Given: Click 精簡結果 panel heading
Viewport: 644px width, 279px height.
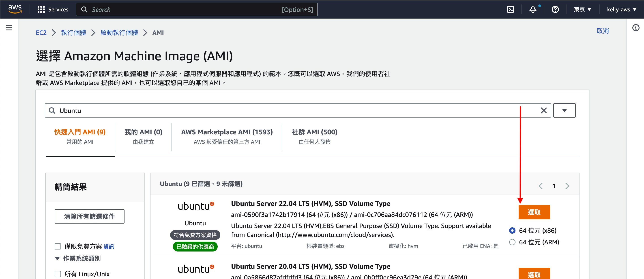Looking at the screenshot, I should point(71,187).
